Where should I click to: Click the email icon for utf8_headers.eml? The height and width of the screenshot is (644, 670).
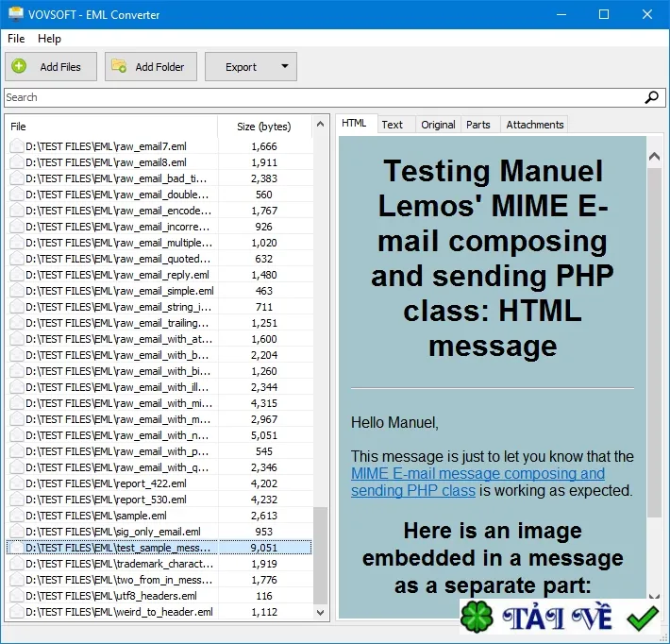coord(17,596)
